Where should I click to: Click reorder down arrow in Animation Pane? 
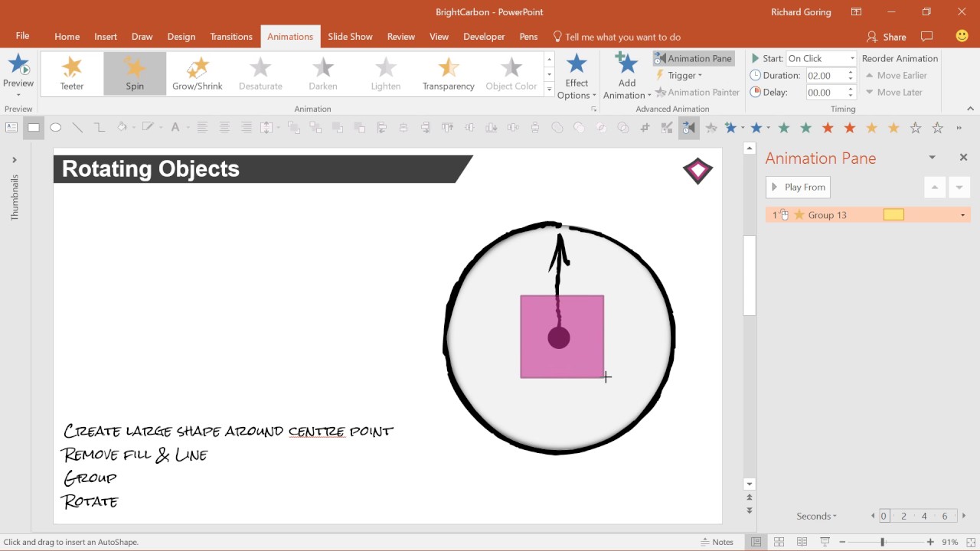point(959,187)
